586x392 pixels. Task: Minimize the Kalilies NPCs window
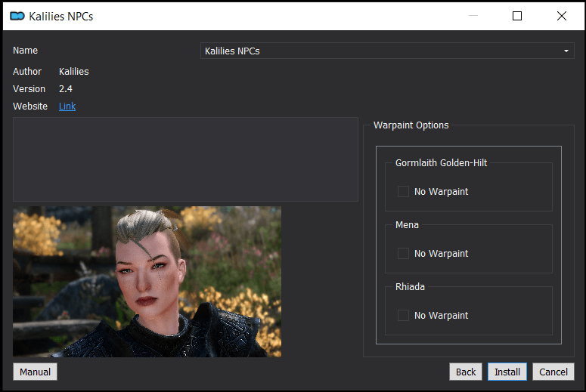click(473, 16)
